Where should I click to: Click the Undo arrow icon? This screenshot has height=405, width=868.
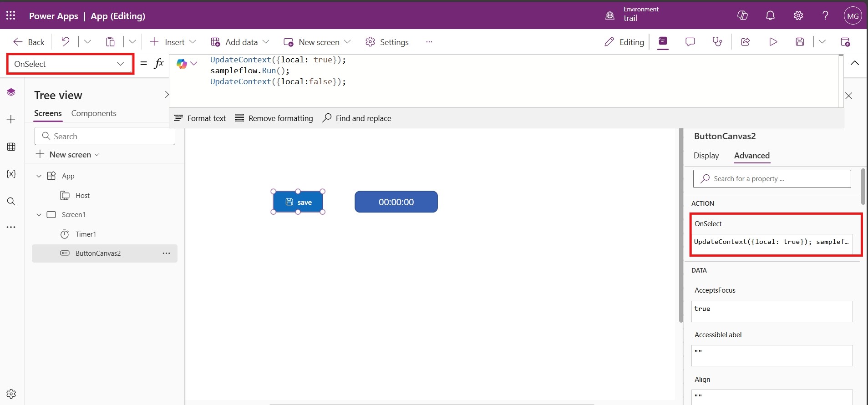pyautogui.click(x=66, y=42)
